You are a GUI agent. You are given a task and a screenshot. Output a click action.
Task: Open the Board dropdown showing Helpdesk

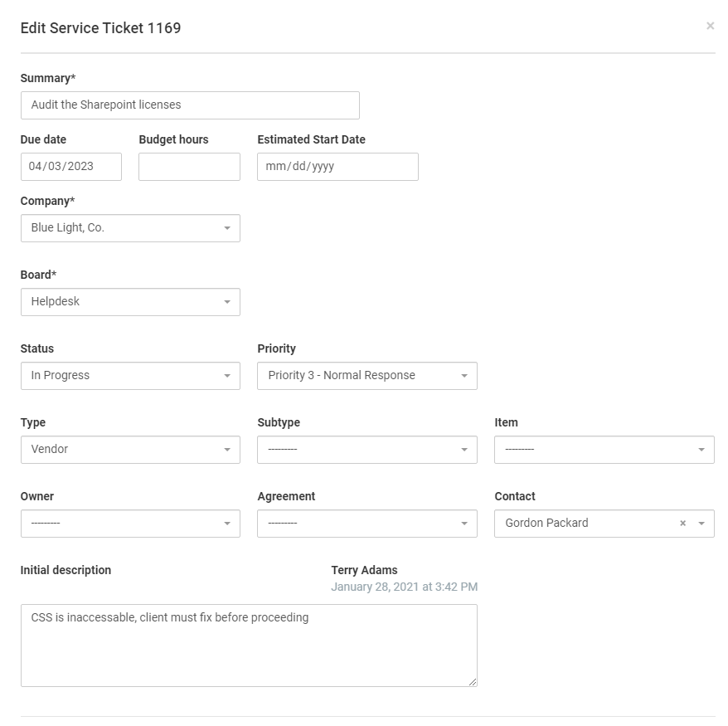point(130,302)
